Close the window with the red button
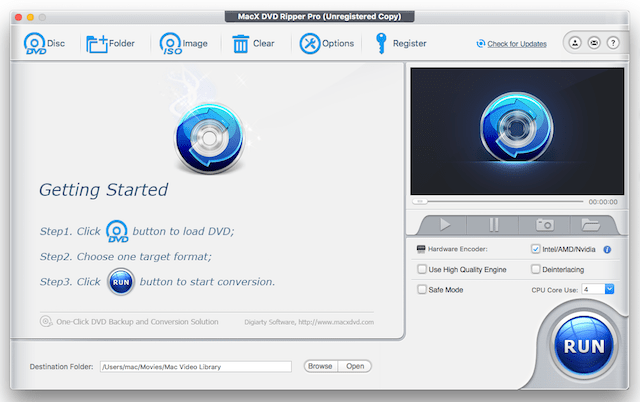Screen dimensions: 640x402 18,17
